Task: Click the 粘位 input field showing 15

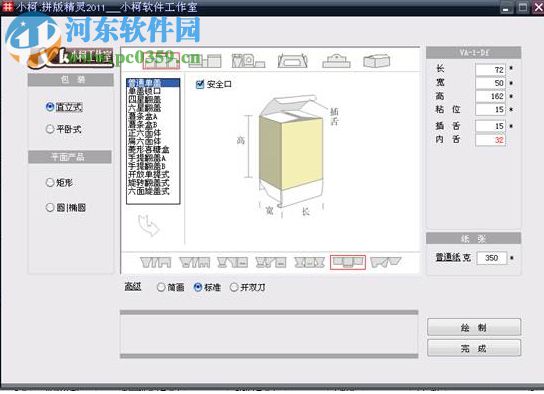Action: [490, 110]
